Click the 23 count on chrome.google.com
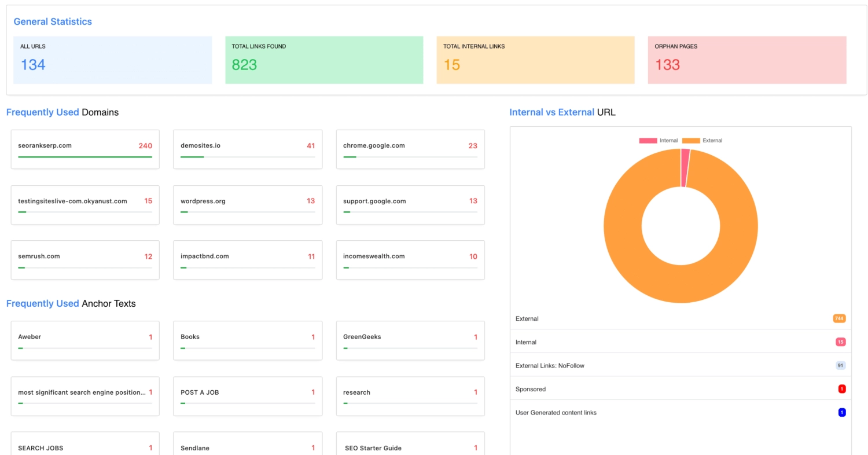The image size is (868, 455). 473,146
